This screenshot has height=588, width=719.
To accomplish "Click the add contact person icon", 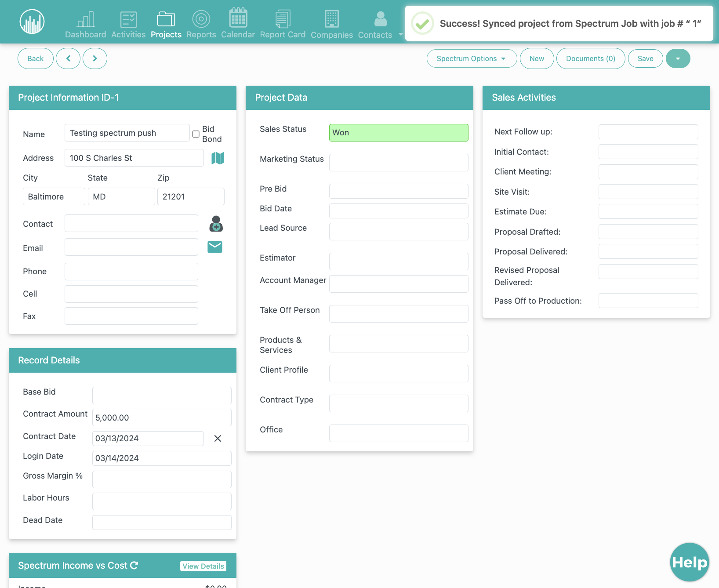I will tap(216, 224).
